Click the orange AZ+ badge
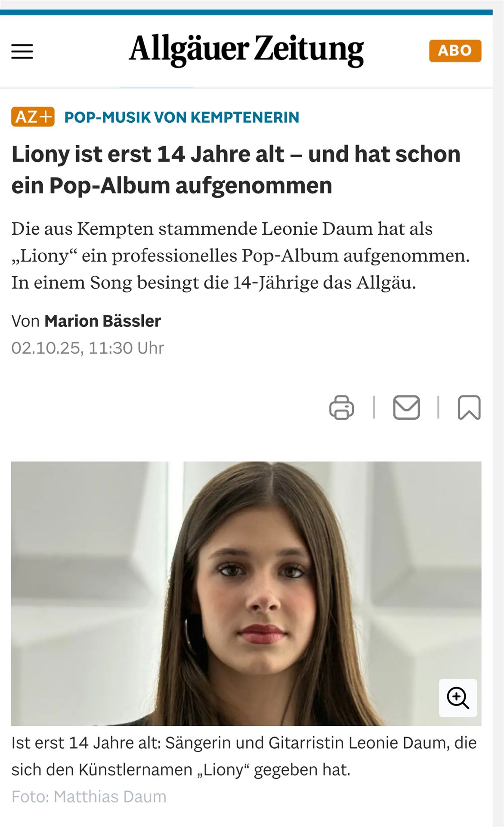The width and height of the screenshot is (504, 827). click(x=33, y=117)
